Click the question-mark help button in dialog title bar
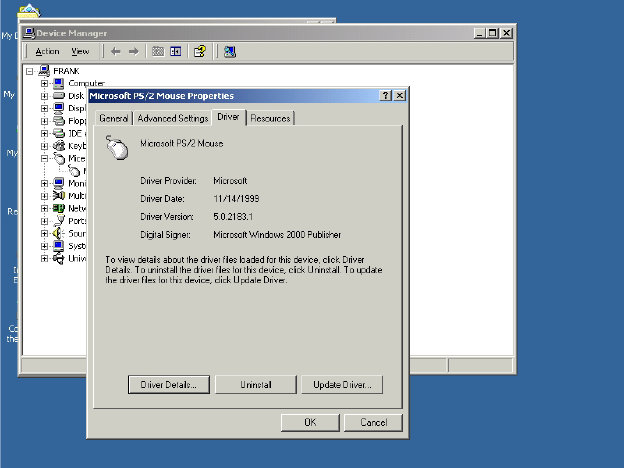Screen dimensions: 624x468 pyautogui.click(x=386, y=95)
